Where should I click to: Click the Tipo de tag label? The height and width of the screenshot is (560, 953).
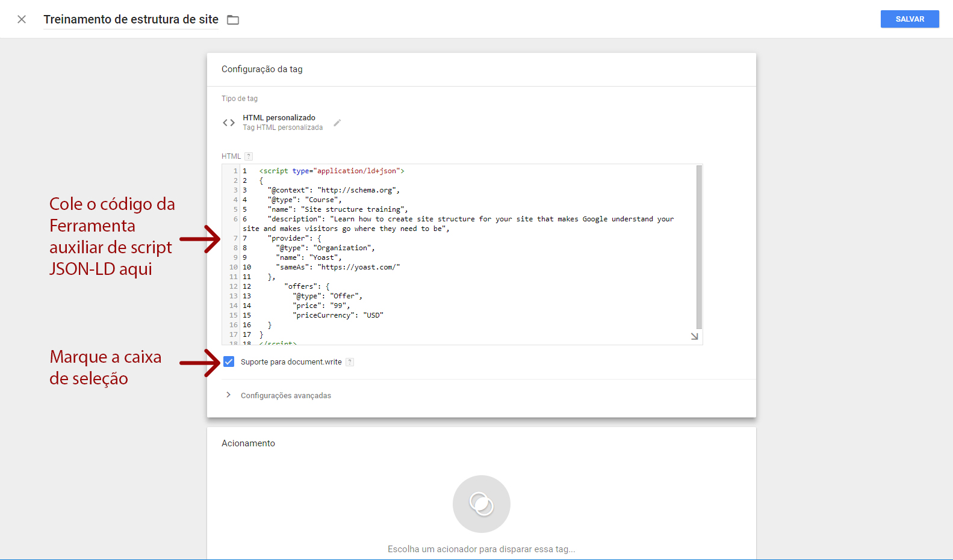coord(240,99)
